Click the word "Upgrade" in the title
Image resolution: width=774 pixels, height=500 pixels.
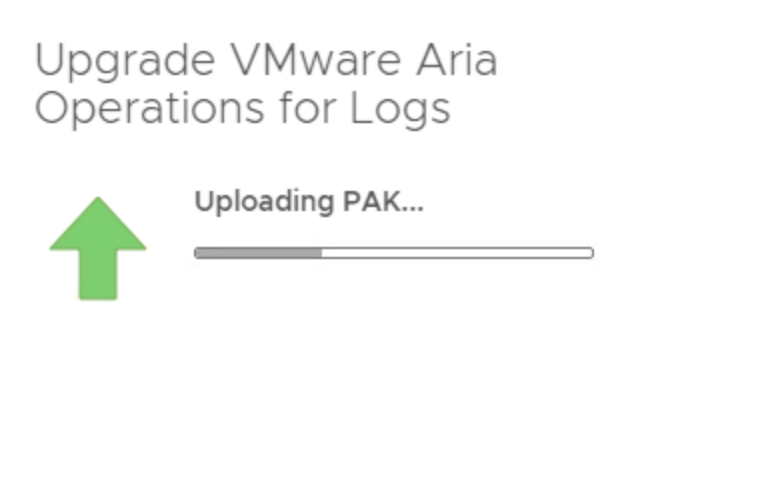(x=125, y=62)
